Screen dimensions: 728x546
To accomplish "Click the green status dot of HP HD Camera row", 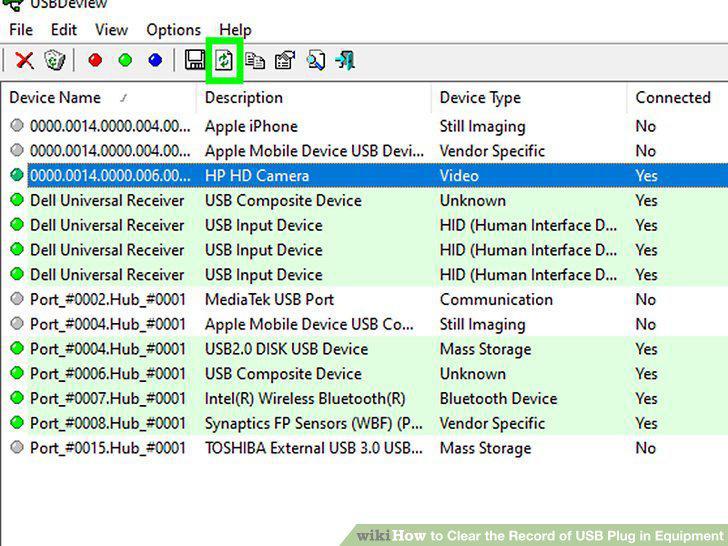I will 17,175.
